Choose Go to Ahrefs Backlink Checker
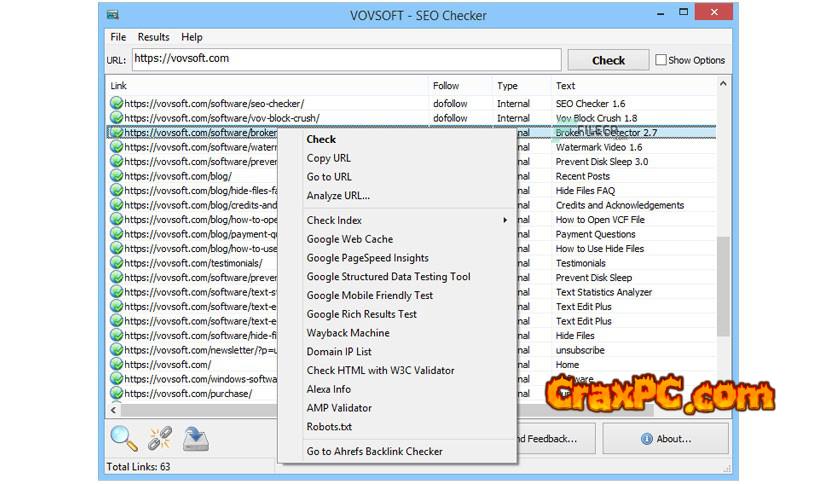 [374, 451]
